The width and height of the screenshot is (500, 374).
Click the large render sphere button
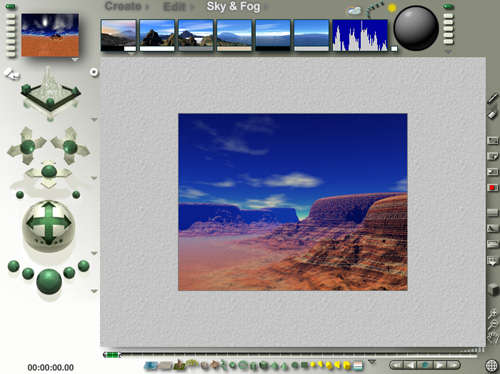pyautogui.click(x=49, y=281)
